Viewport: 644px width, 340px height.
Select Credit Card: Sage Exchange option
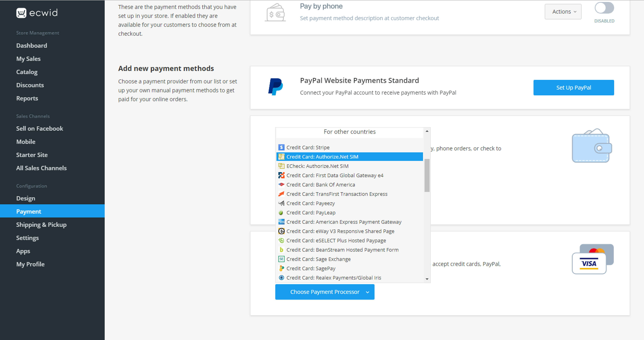coord(350,259)
